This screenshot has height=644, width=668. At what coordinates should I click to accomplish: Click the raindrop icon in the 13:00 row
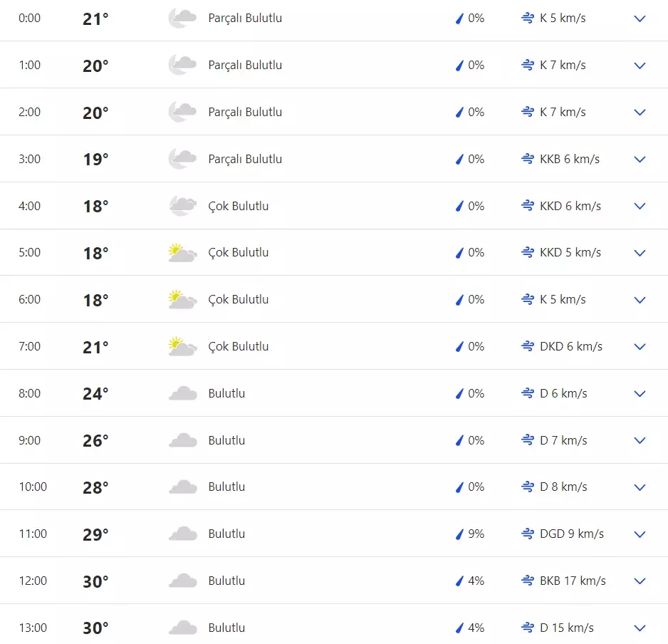coord(459,628)
